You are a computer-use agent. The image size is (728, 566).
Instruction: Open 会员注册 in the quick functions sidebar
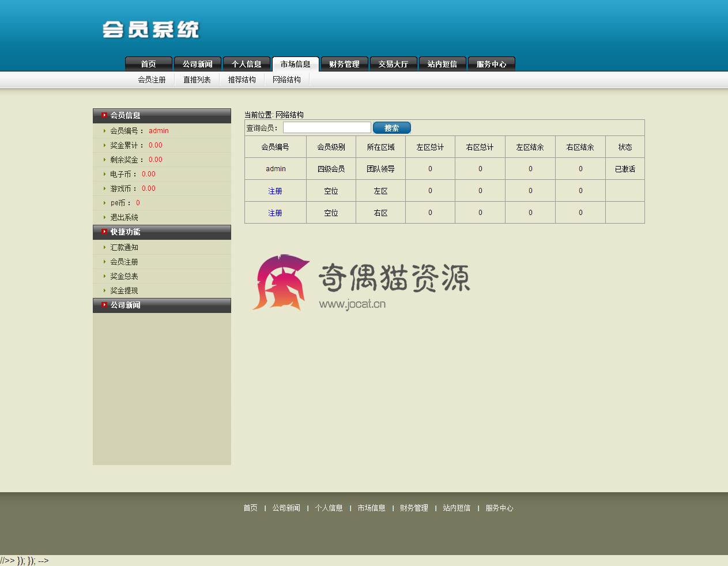[125, 262]
